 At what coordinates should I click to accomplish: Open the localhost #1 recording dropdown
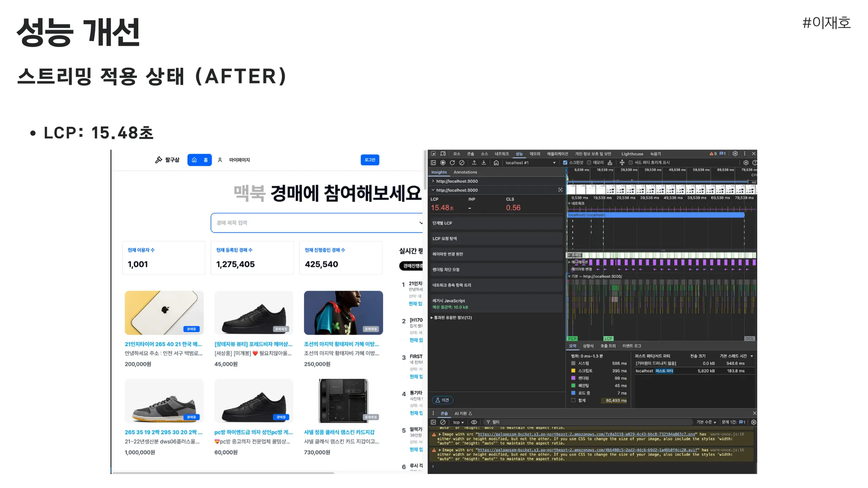(x=530, y=163)
